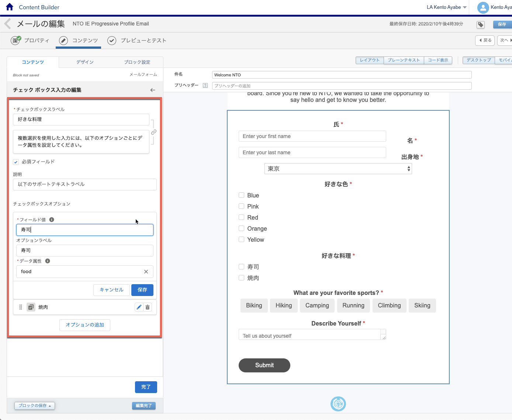Delete the 焼肉 option with trash icon

tap(148, 307)
